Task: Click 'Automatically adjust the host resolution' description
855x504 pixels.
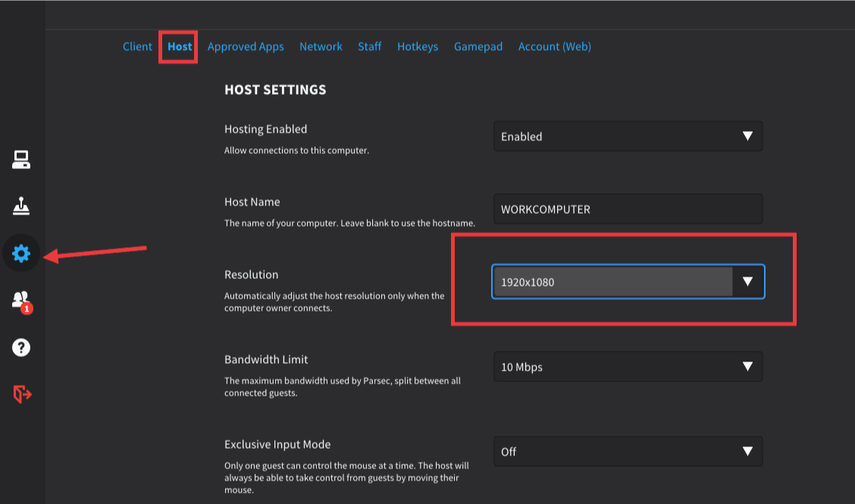Action: [334, 302]
